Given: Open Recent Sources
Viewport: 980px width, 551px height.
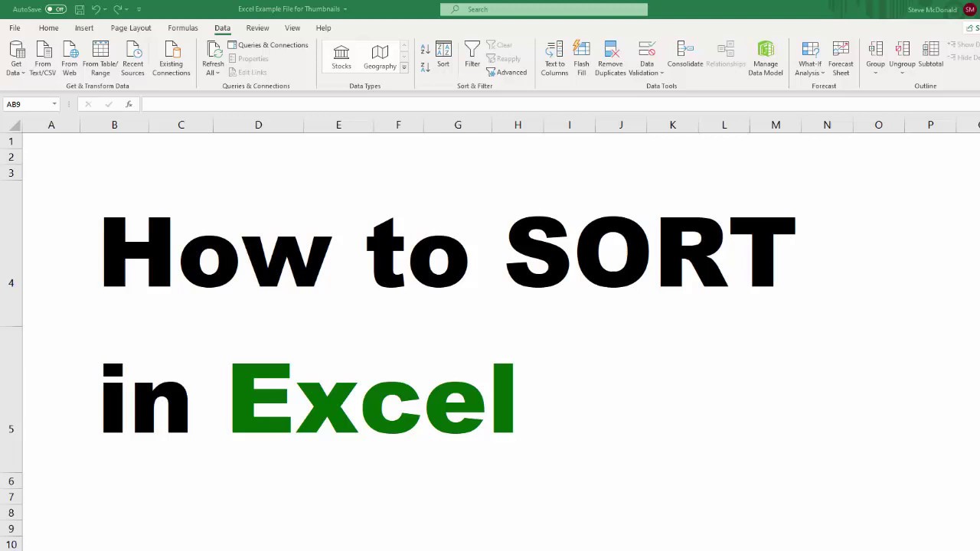Looking at the screenshot, I should tap(132, 59).
